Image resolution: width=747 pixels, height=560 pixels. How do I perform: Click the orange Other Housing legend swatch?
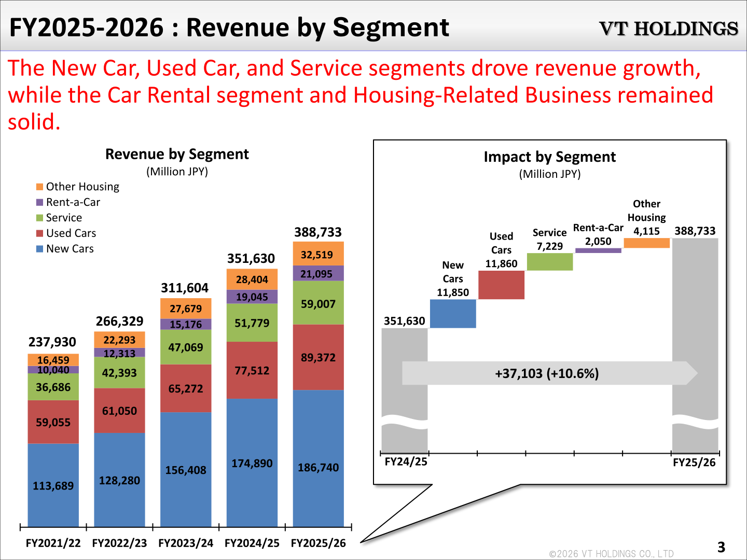[x=39, y=187]
